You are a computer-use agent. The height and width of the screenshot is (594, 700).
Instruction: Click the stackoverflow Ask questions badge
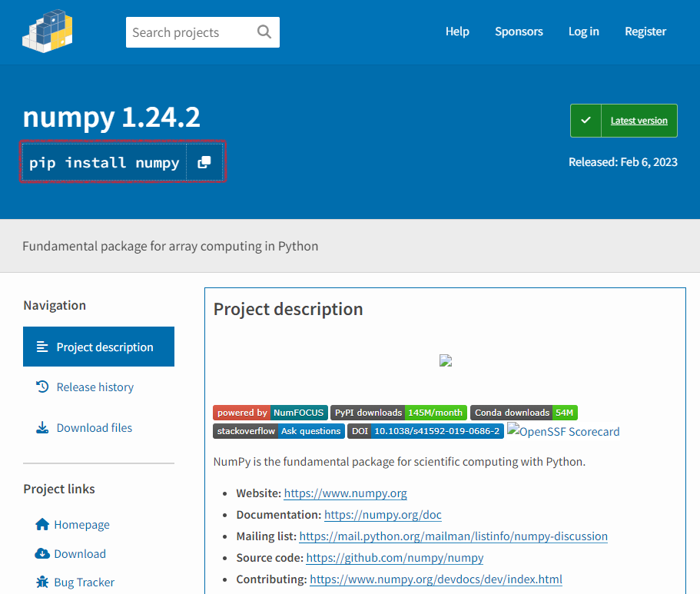click(279, 431)
